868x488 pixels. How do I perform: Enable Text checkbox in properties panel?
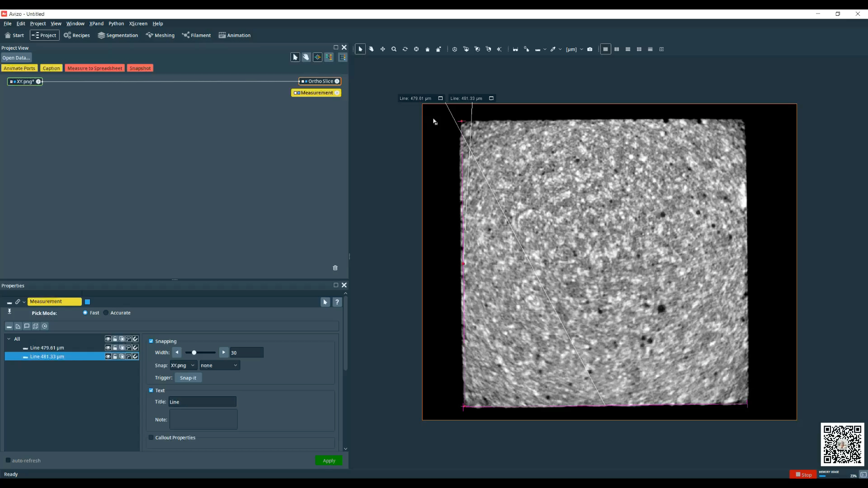pyautogui.click(x=151, y=389)
